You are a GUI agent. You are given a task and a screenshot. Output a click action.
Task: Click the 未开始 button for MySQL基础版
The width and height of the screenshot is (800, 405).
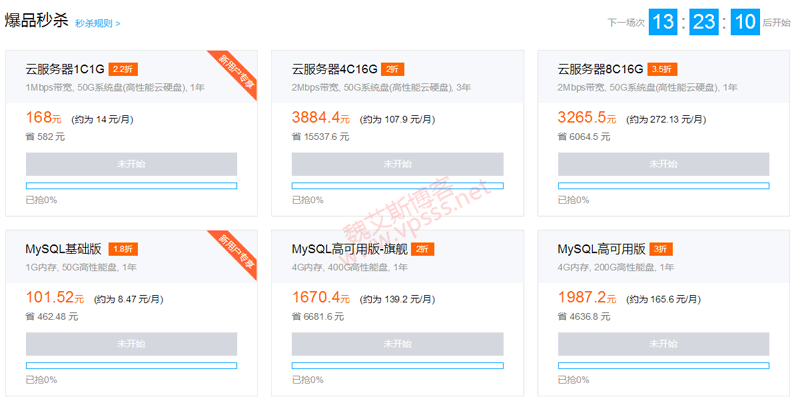(131, 343)
